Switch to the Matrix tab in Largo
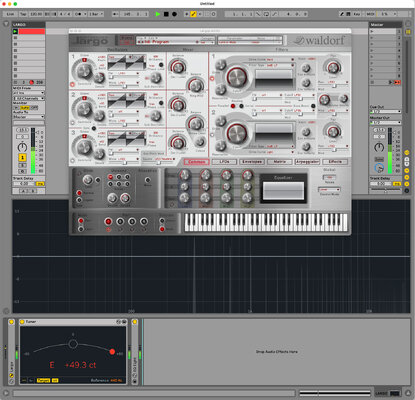The height and width of the screenshot is (400, 415). (x=279, y=162)
